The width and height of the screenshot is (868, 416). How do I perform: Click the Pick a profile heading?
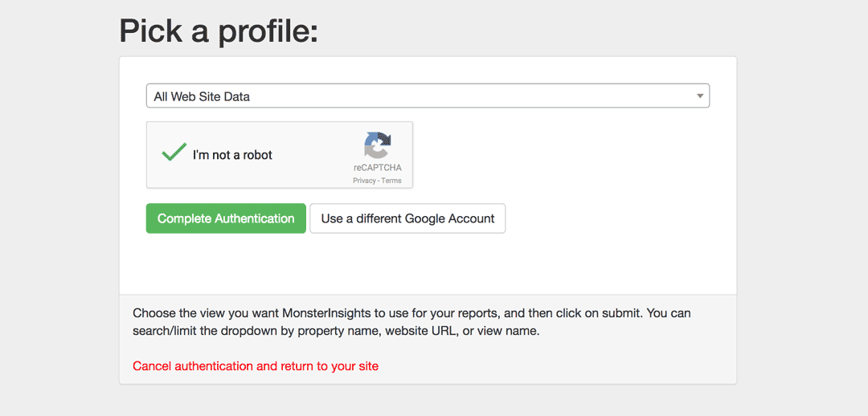[x=219, y=31]
